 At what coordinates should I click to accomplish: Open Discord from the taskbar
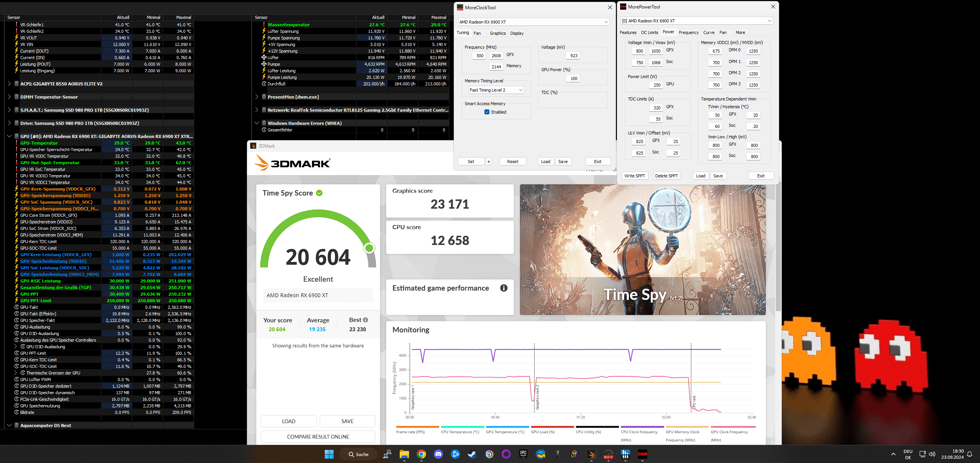(438, 454)
